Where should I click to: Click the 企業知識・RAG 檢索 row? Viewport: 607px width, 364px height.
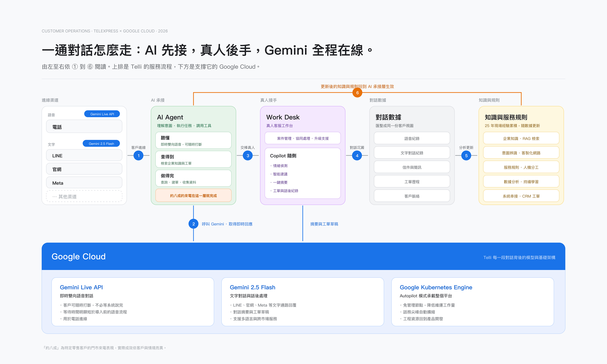521,138
